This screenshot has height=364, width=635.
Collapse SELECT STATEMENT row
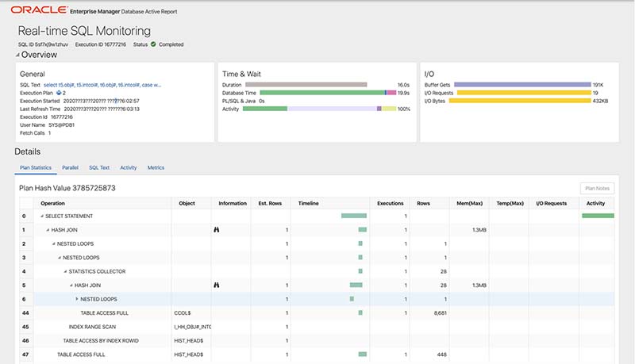click(x=42, y=216)
